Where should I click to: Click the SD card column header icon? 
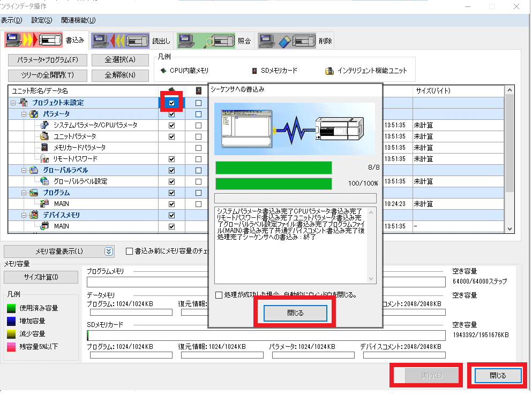tap(198, 90)
